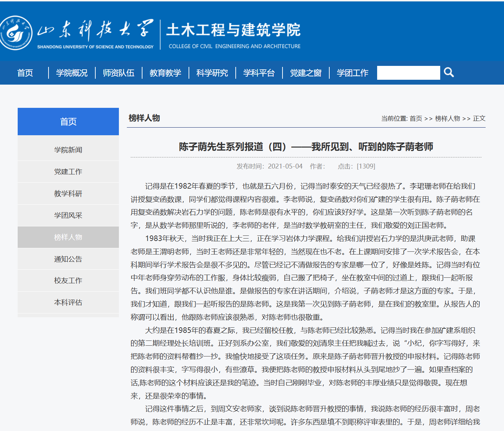Open 学团风采 sidebar link
This screenshot has width=504, height=431.
[68, 215]
